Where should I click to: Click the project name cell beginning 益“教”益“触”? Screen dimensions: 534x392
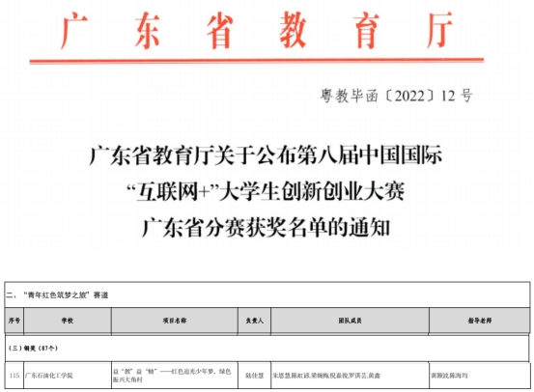[175, 376]
